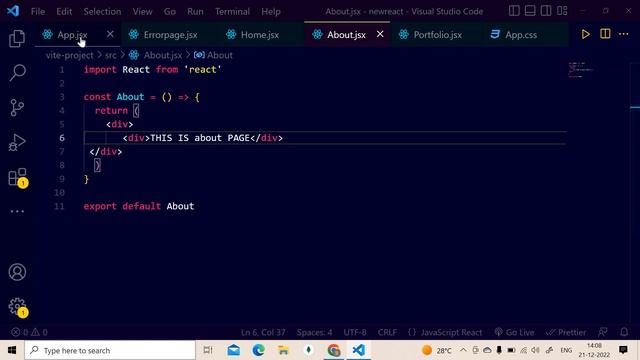Click the VS Code logo icon
640x360 pixels.
(x=13, y=11)
